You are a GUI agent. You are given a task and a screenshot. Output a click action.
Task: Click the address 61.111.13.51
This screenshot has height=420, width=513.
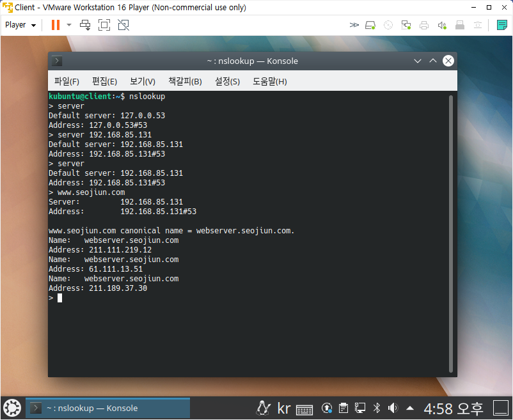[116, 269]
